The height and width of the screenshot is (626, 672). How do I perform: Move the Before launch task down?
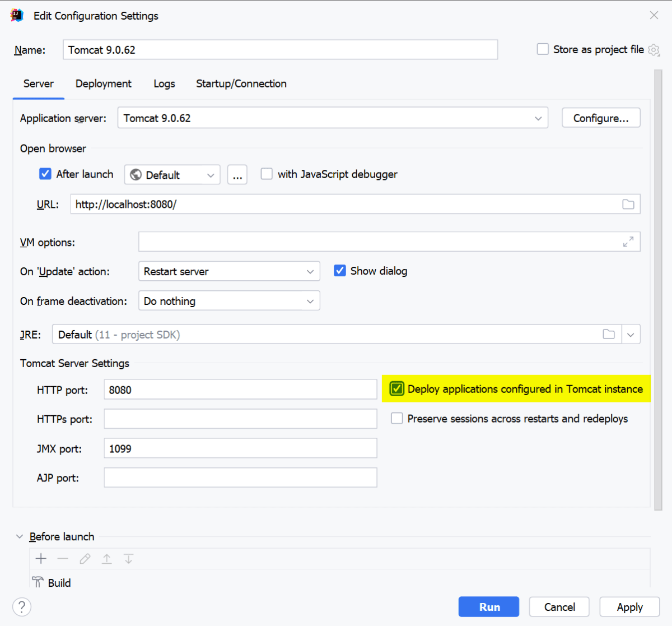click(x=128, y=559)
